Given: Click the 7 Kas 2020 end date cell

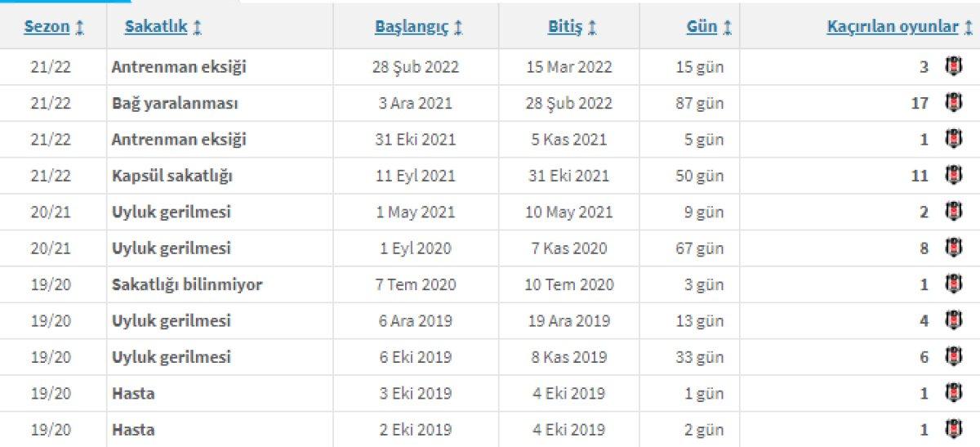Looking at the screenshot, I should [x=569, y=248].
